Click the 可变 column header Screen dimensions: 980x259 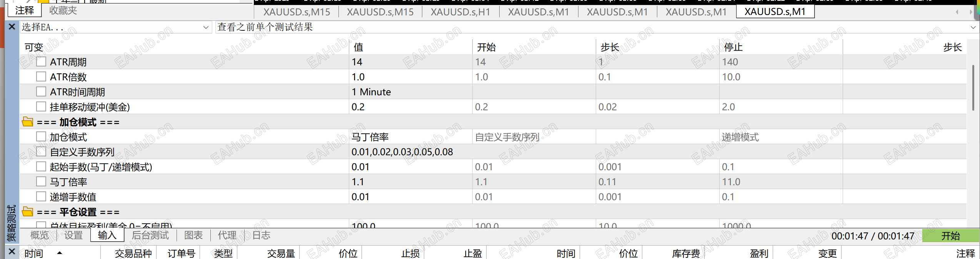click(184, 47)
